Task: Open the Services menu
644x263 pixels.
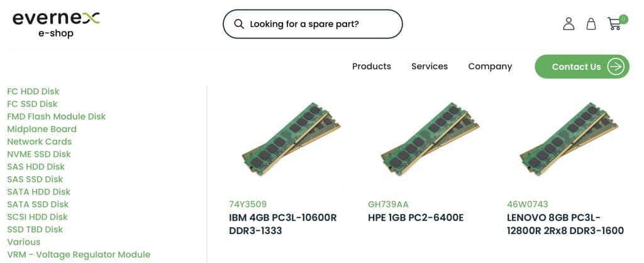Action: coord(430,67)
